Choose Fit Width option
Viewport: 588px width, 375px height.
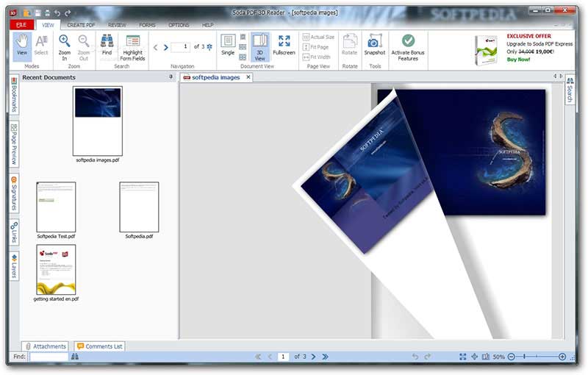[317, 57]
